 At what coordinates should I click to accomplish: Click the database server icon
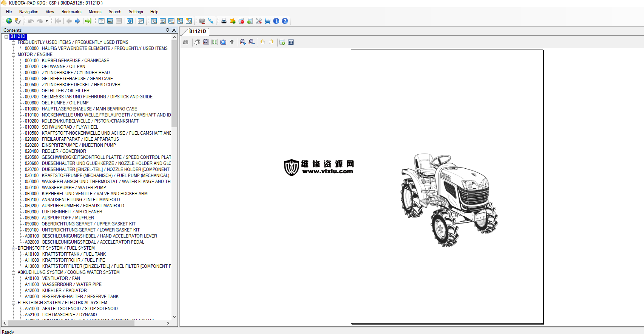(x=202, y=21)
